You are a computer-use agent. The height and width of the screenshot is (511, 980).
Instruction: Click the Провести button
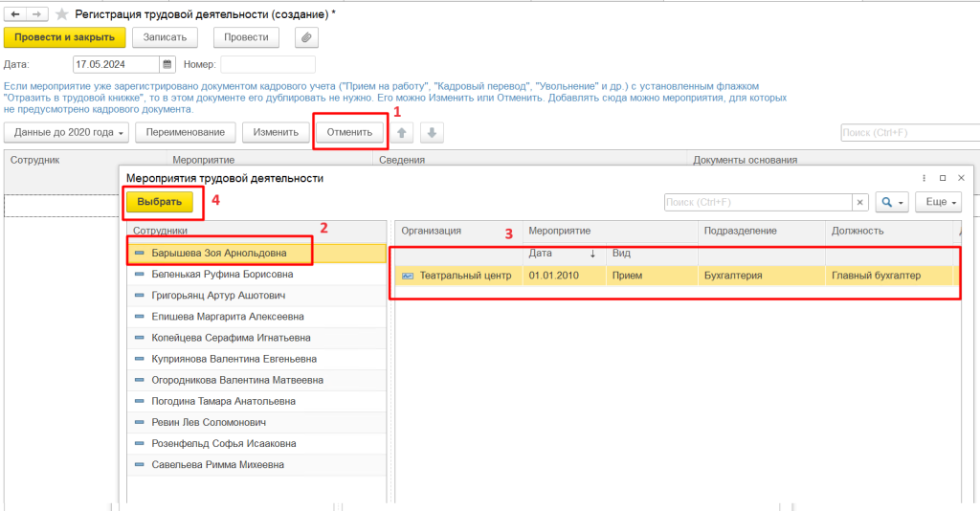click(x=246, y=37)
